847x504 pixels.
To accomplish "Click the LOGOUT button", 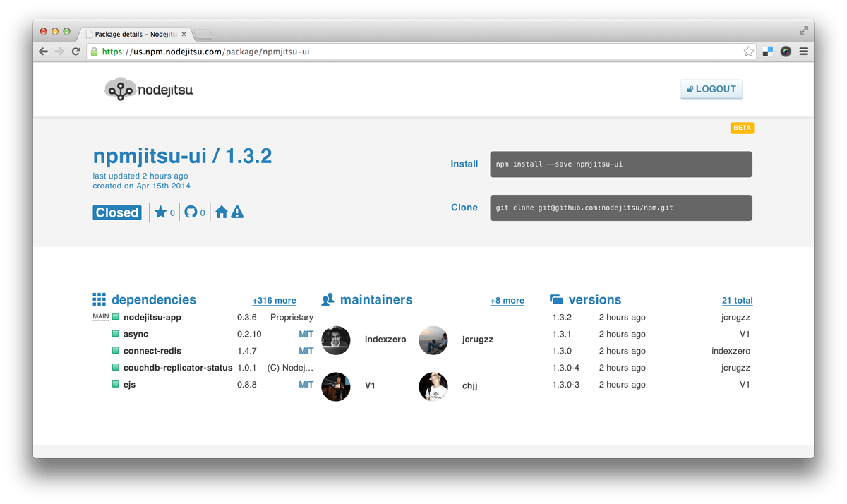I will click(711, 89).
